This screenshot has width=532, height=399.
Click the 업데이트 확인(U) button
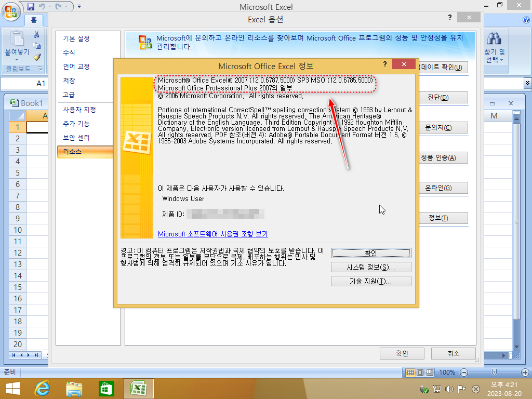click(x=443, y=67)
